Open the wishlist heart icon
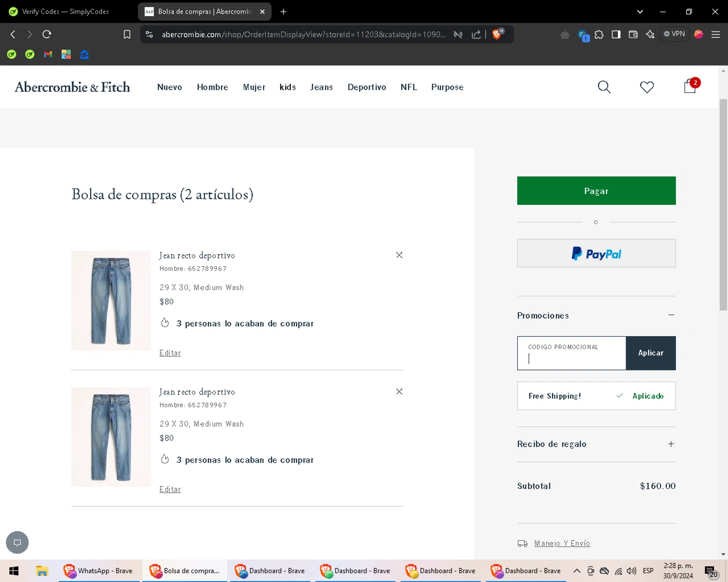 coord(647,87)
